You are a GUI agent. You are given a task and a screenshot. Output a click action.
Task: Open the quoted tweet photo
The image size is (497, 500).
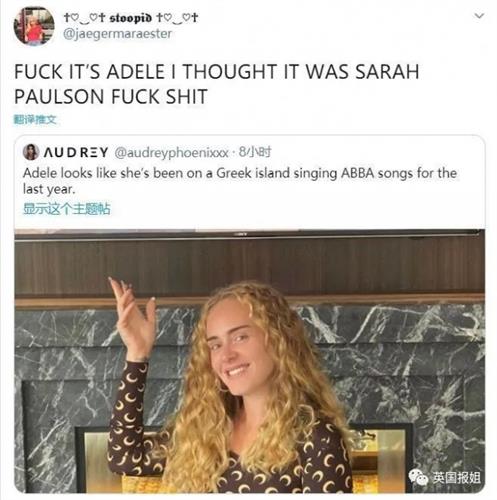pyautogui.click(x=249, y=361)
